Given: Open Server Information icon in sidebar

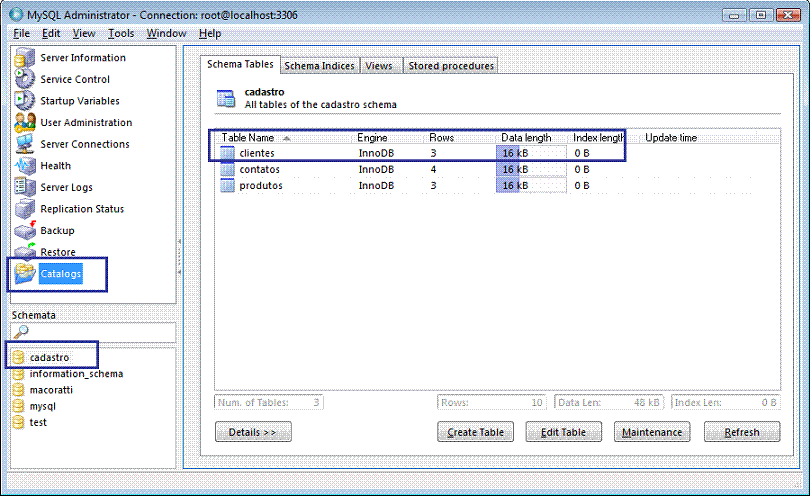Looking at the screenshot, I should coord(24,57).
